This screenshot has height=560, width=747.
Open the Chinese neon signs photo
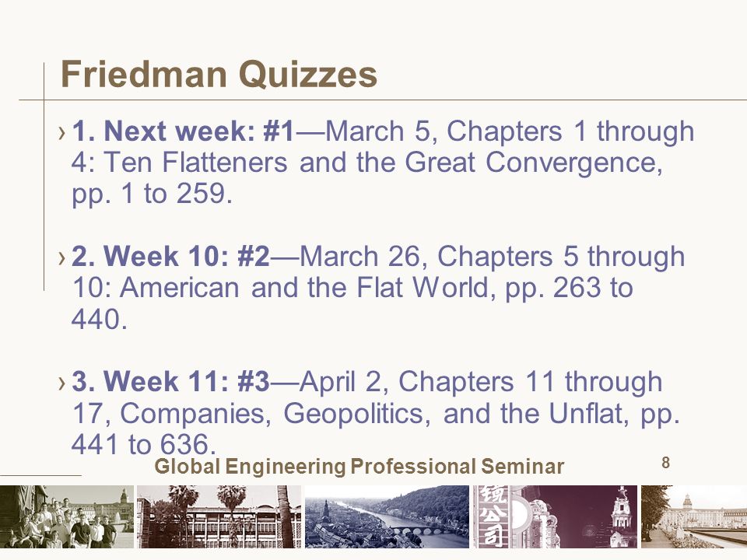pos(555,516)
